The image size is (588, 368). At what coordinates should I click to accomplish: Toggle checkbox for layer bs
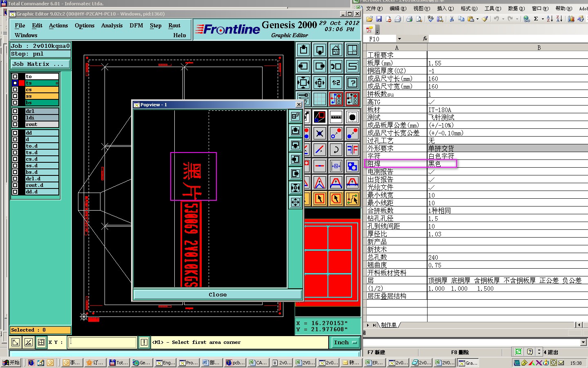pyautogui.click(x=15, y=103)
